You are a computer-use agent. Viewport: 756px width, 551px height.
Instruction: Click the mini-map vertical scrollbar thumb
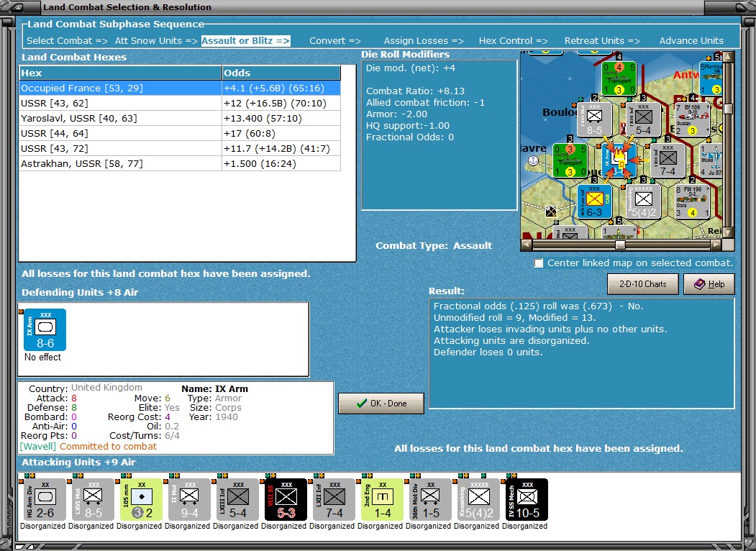(729, 109)
